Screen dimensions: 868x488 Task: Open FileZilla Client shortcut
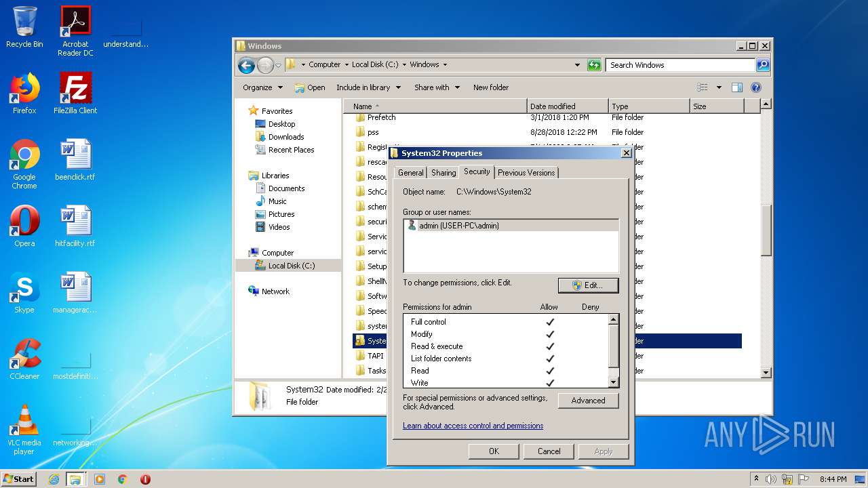tap(75, 94)
